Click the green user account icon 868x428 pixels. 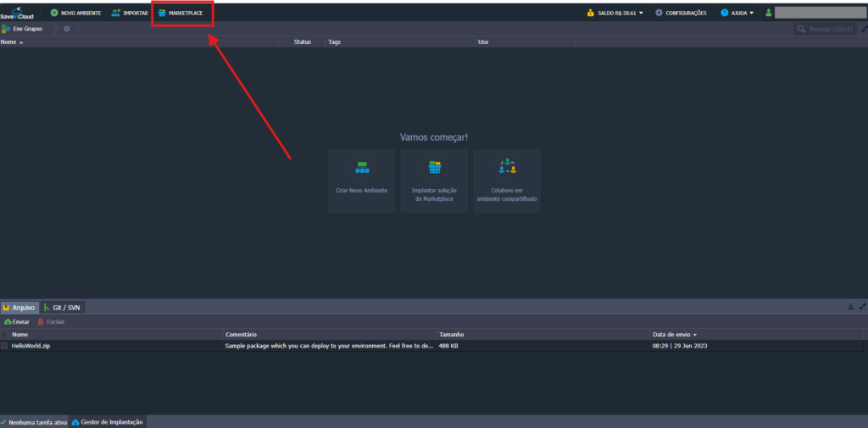tap(768, 13)
